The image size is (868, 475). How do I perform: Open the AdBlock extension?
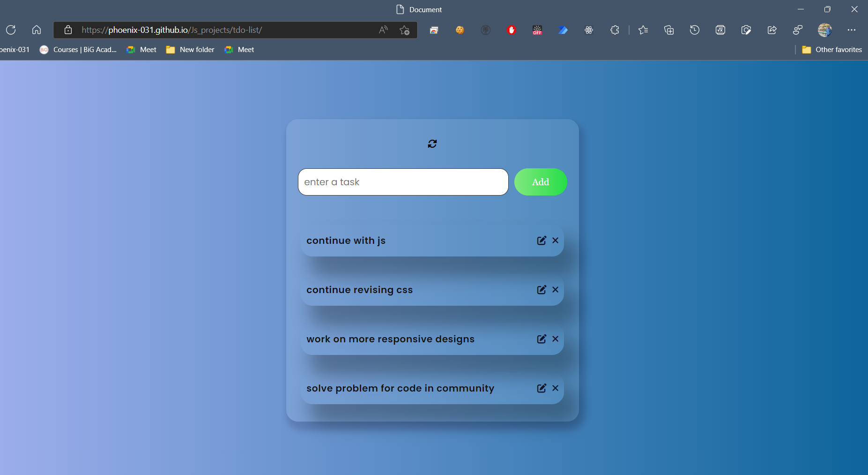(x=512, y=30)
